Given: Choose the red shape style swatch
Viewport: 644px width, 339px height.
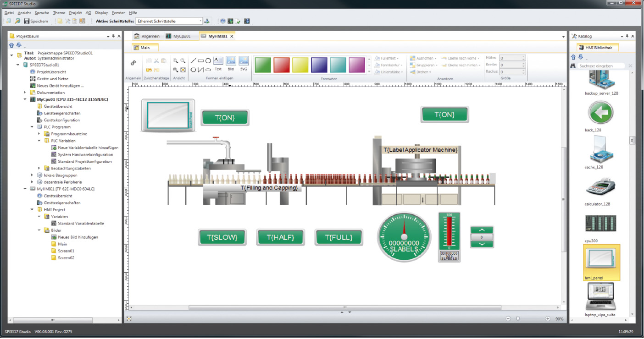Looking at the screenshot, I should point(282,65).
